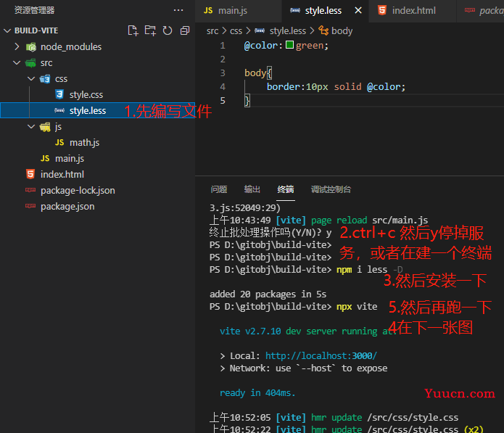Viewport: 504px width, 433px height.
Task: Click the style.less breadcrumb segment
Action: click(x=288, y=31)
